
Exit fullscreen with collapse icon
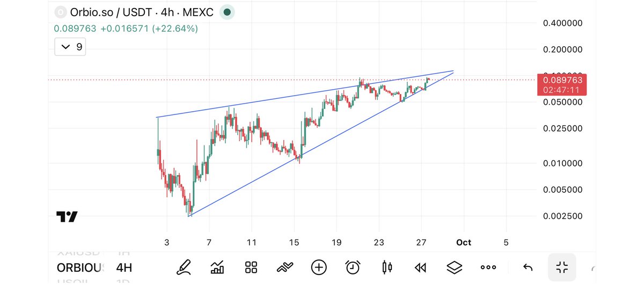tap(562, 267)
